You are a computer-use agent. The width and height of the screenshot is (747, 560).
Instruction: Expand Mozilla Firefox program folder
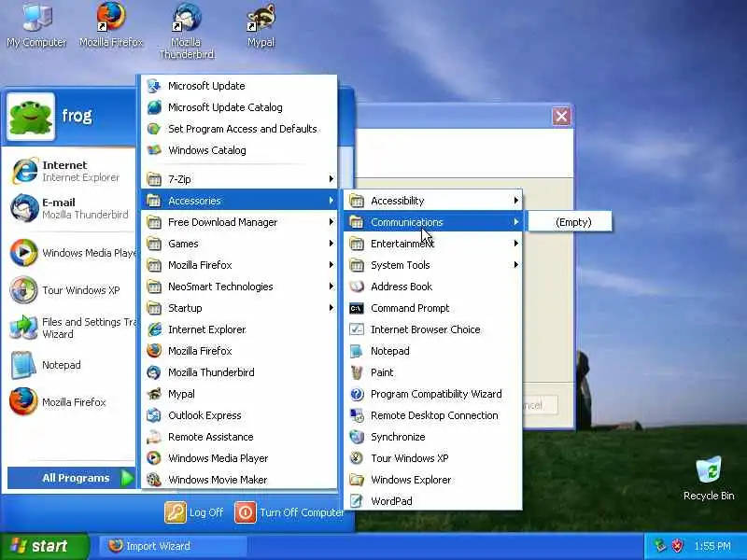pyautogui.click(x=239, y=265)
